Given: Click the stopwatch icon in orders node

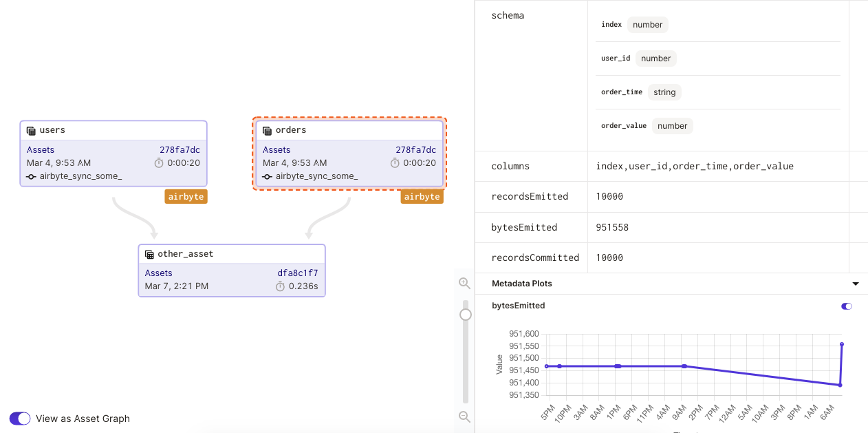Looking at the screenshot, I should click(395, 163).
